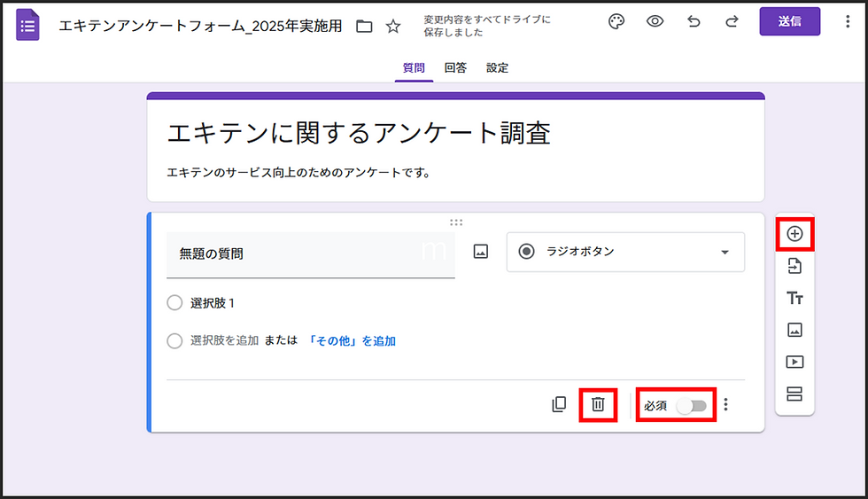Open the more options menu in the header

[848, 21]
